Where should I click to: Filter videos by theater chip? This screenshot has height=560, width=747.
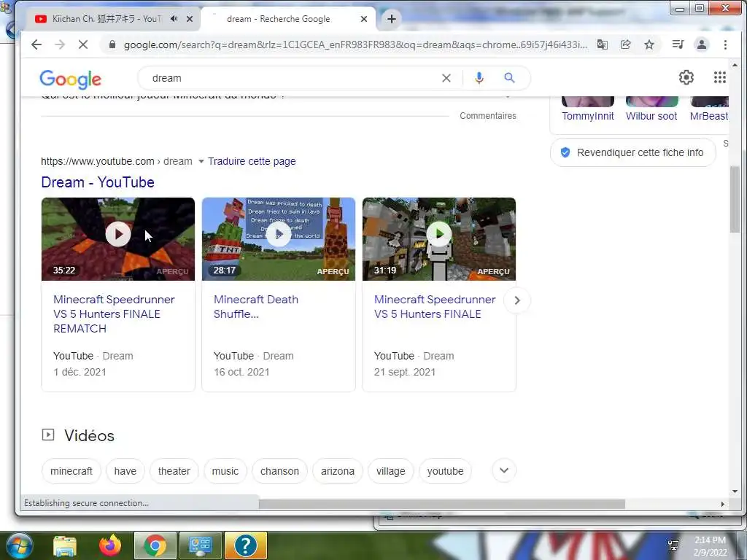click(174, 471)
